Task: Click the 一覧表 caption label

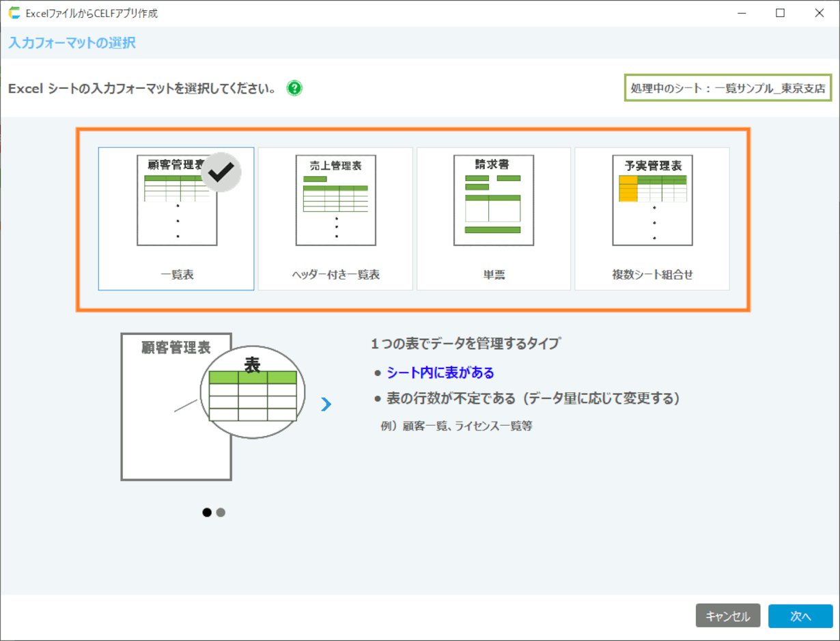Action: click(x=177, y=275)
